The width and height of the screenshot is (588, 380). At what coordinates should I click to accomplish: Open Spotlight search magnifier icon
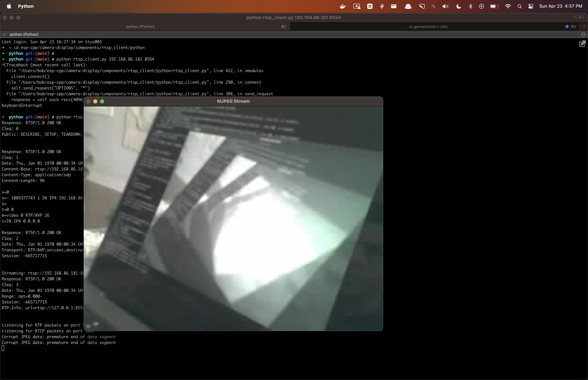pyautogui.click(x=520, y=6)
